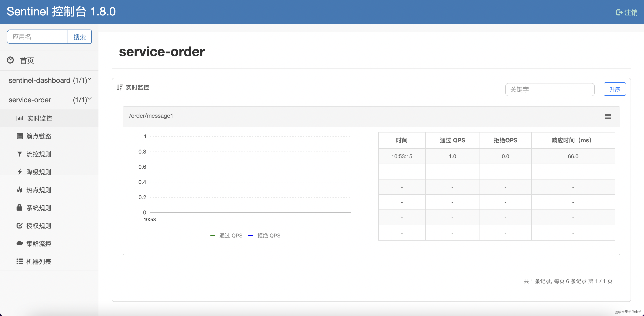Click the 10:53:15 time cell

401,156
